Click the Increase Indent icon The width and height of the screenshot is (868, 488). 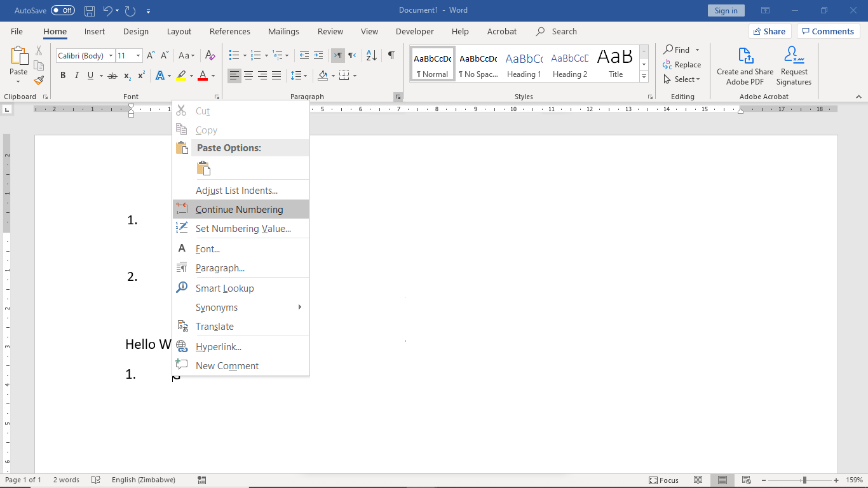click(x=318, y=56)
